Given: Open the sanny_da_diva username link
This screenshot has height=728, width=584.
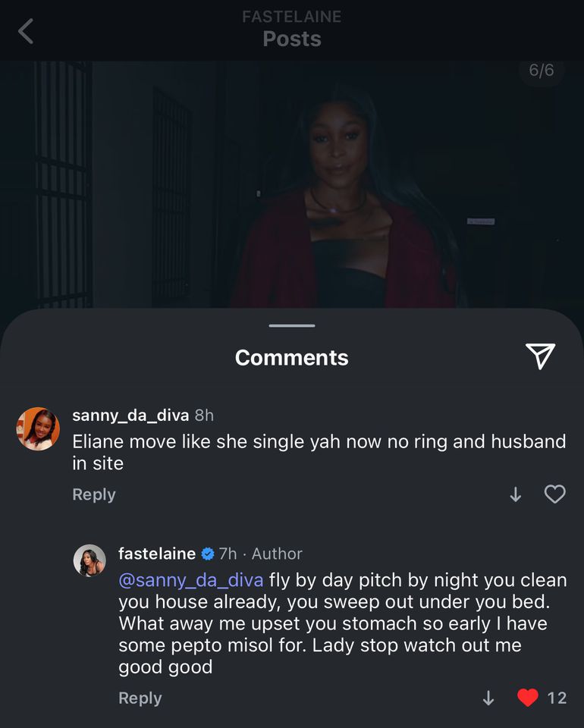Looking at the screenshot, I should pyautogui.click(x=130, y=416).
